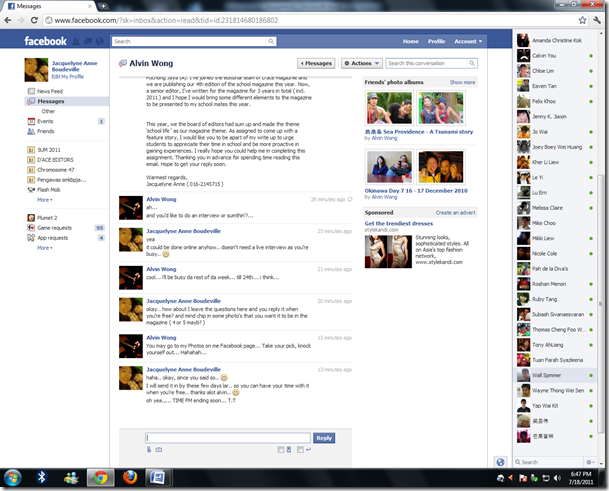Click the volume icon in system tray
609x491 pixels.
pyautogui.click(x=557, y=478)
